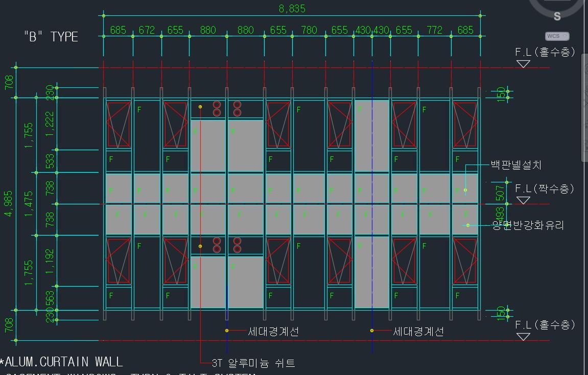Select the overall 8,835 dimension text
The image size is (588, 375).
[292, 9]
